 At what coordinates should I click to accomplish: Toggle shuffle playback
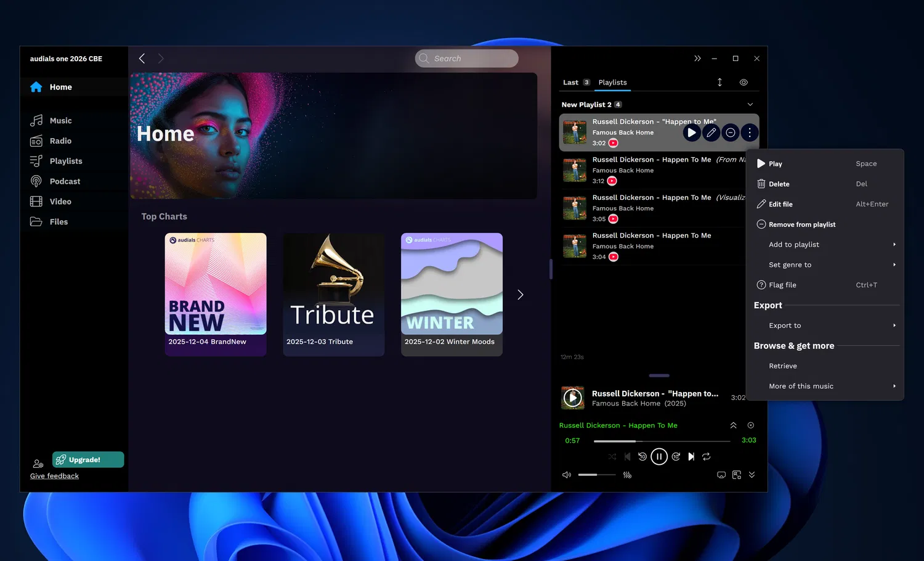(x=612, y=457)
